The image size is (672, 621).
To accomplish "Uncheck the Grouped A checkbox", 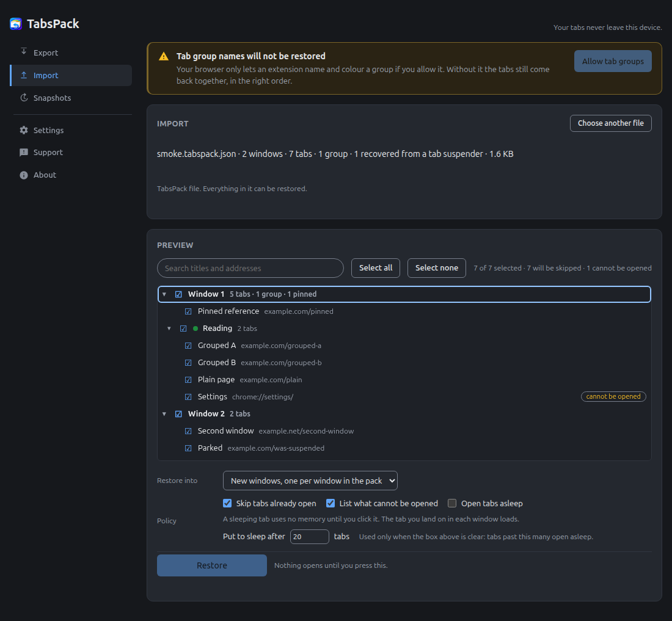I will click(188, 346).
